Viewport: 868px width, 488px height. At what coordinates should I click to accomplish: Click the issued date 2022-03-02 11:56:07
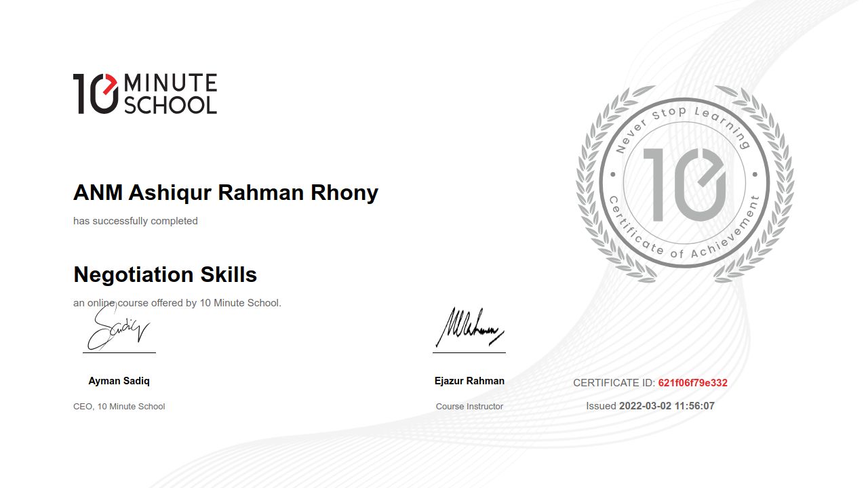(667, 406)
